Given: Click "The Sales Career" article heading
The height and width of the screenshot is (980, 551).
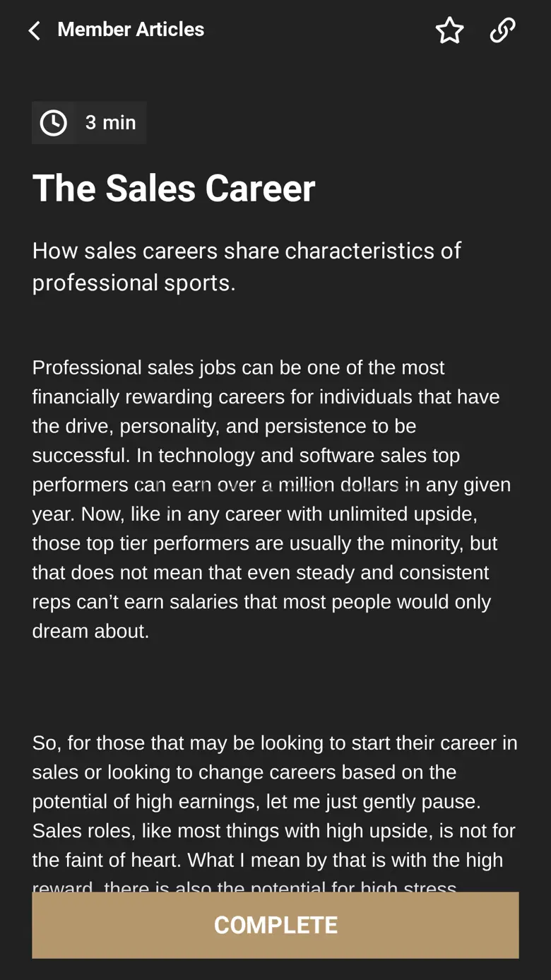Looking at the screenshot, I should pyautogui.click(x=174, y=189).
